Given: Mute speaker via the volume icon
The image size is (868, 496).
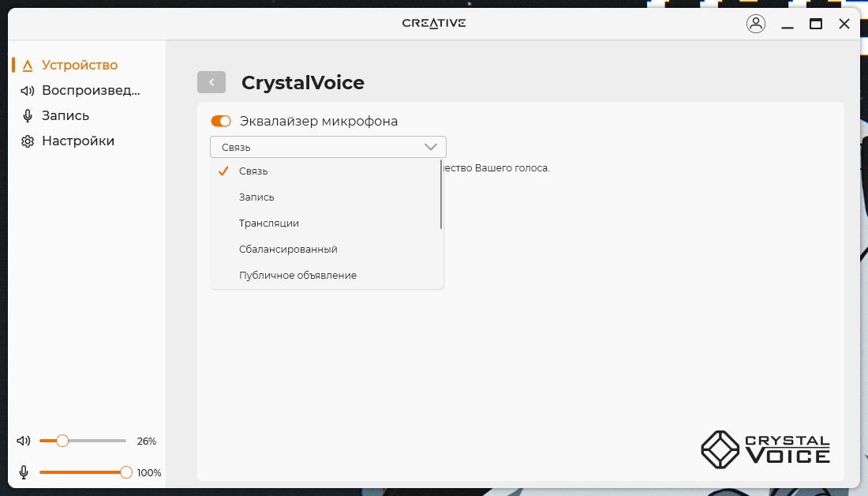Looking at the screenshot, I should tap(23, 441).
